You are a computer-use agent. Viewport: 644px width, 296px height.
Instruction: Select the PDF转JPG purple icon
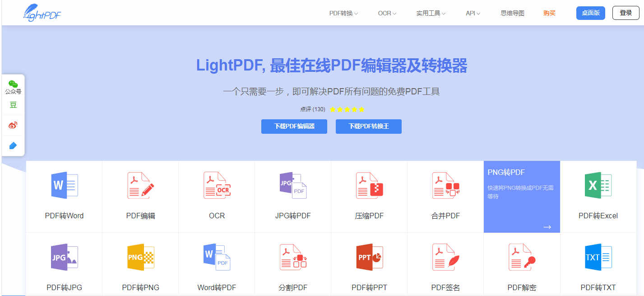point(64,257)
